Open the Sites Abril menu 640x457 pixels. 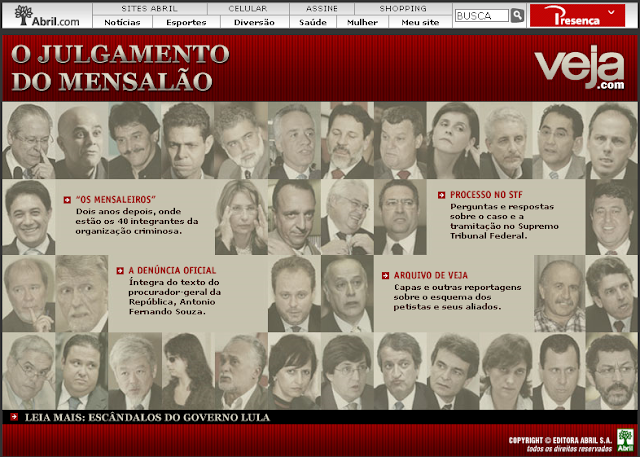(149, 9)
